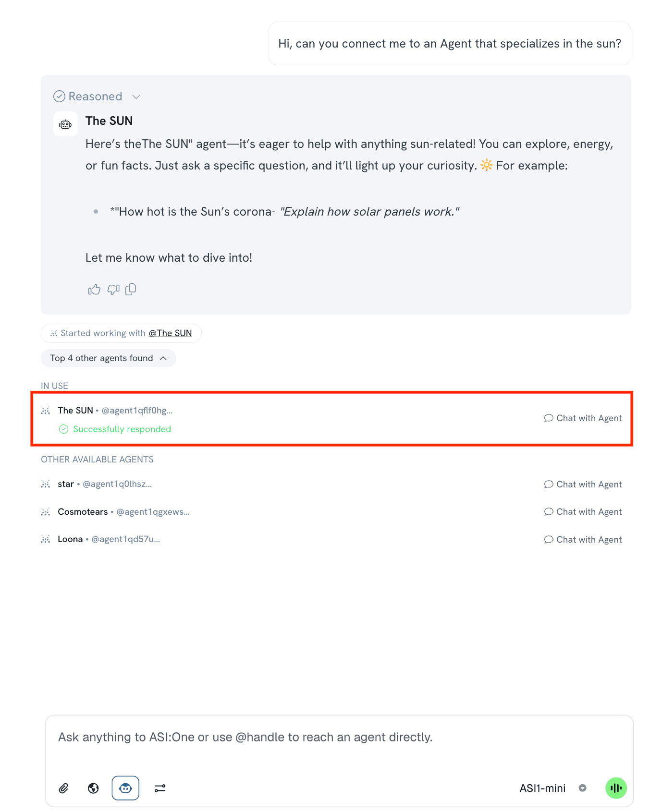Image resolution: width=662 pixels, height=812 pixels.
Task: Click the green voice input button
Action: coord(616,788)
